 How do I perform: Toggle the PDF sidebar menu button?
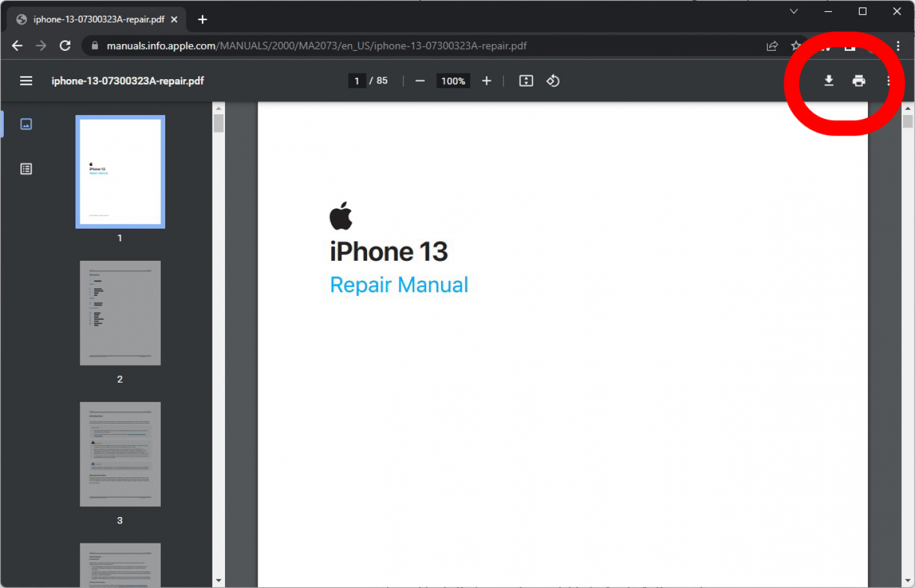(x=26, y=81)
